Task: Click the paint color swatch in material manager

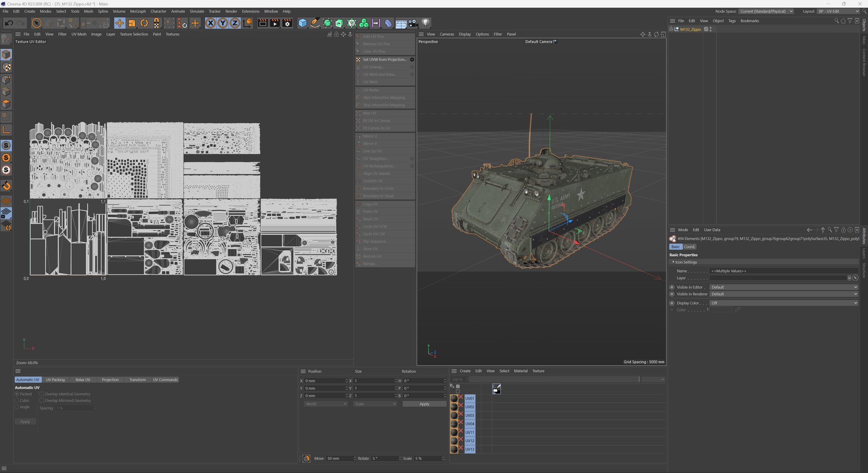Action: tap(496, 389)
